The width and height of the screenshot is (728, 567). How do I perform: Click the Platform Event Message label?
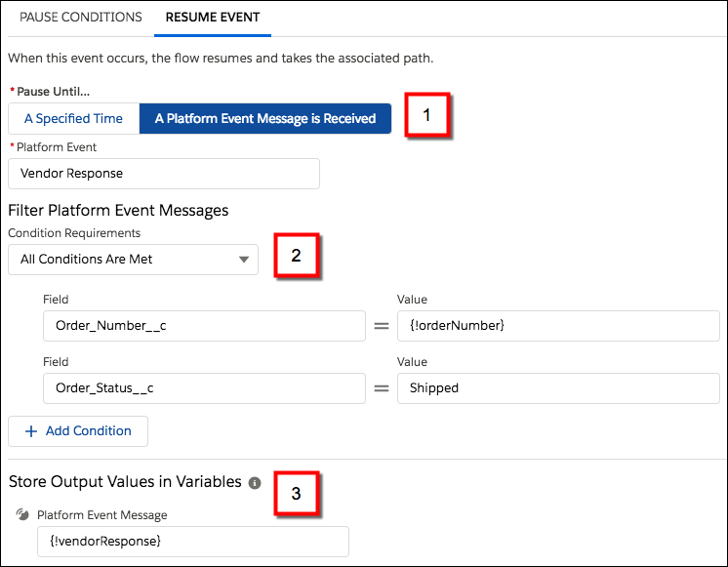pyautogui.click(x=102, y=515)
